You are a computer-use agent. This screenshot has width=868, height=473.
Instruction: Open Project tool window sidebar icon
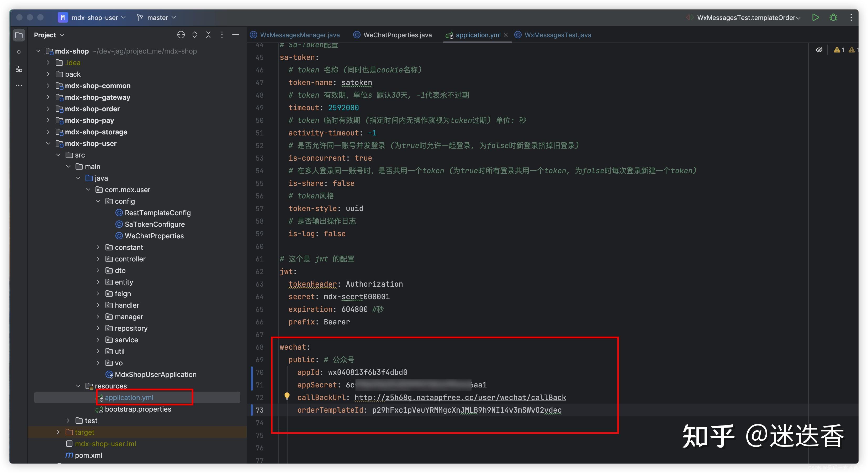pos(19,35)
